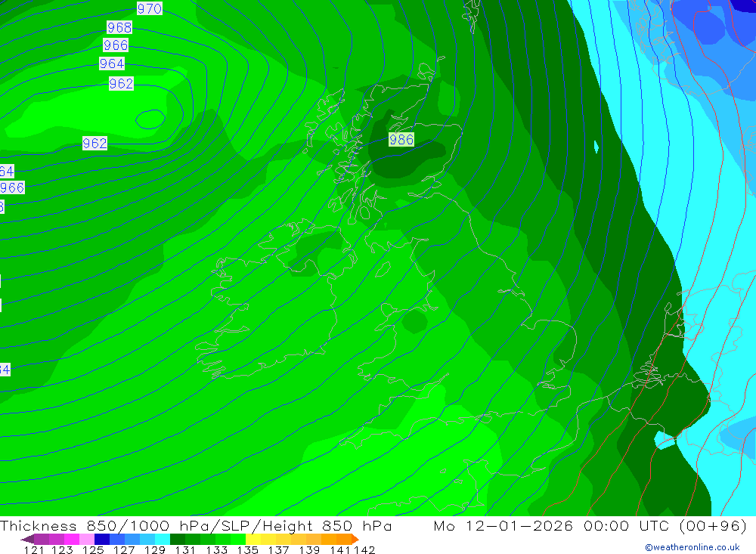Click the 962 label southwest of the low centre
The width and height of the screenshot is (756, 554).
pos(94,143)
